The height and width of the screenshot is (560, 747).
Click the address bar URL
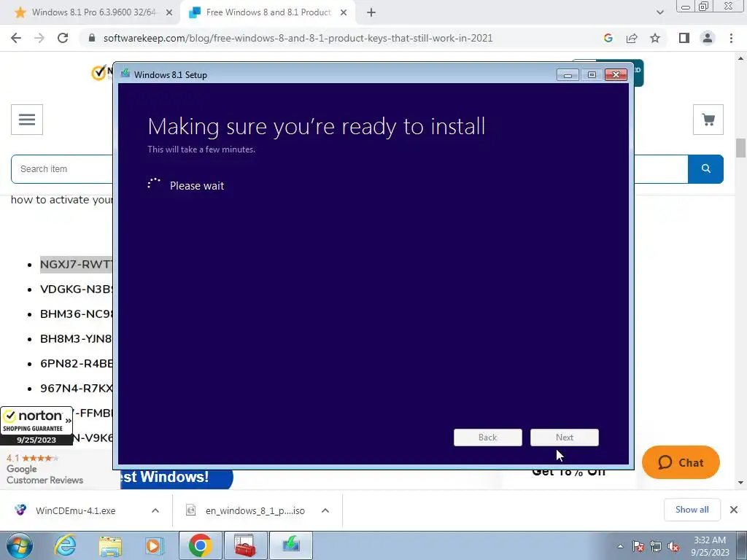click(x=298, y=38)
